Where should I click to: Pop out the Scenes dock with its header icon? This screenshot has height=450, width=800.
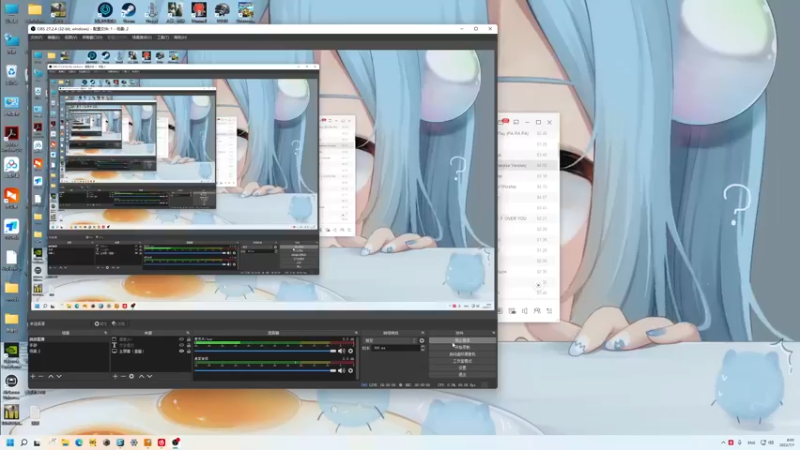(106, 333)
